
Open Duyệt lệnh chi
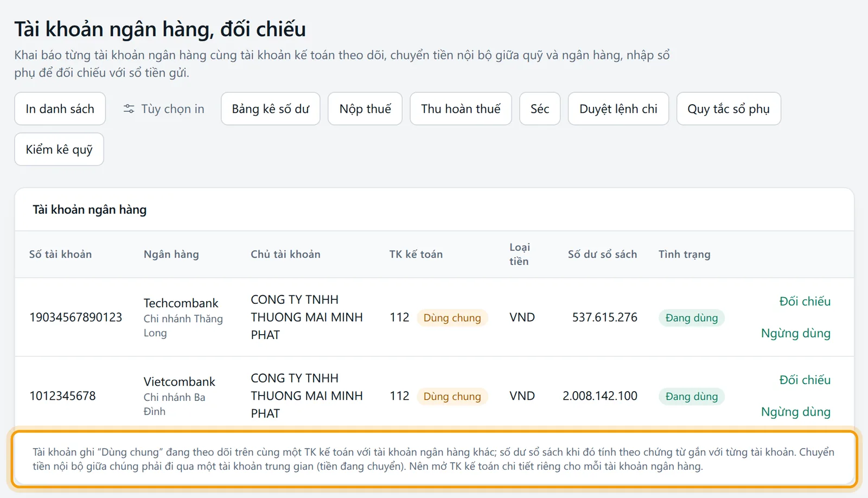coord(618,109)
